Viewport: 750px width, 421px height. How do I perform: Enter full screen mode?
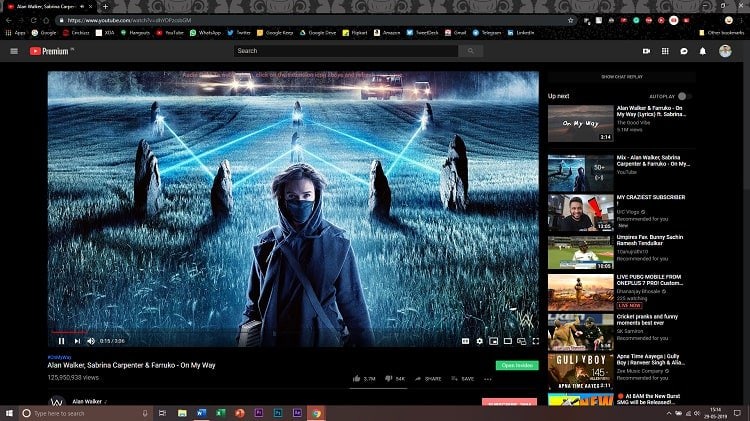click(x=536, y=341)
